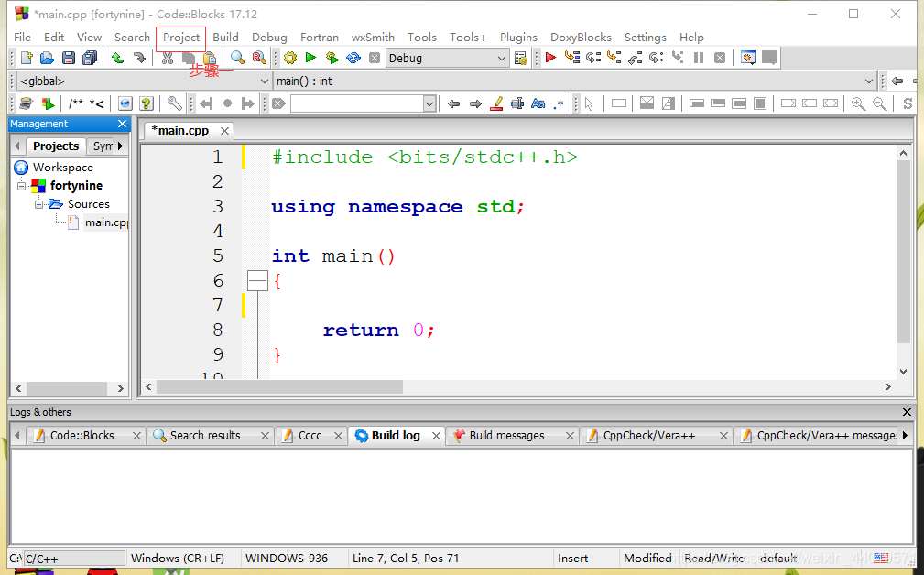Viewport: 924px width, 575px height.
Task: Start debugging with the red arrow icon
Action: click(x=550, y=58)
